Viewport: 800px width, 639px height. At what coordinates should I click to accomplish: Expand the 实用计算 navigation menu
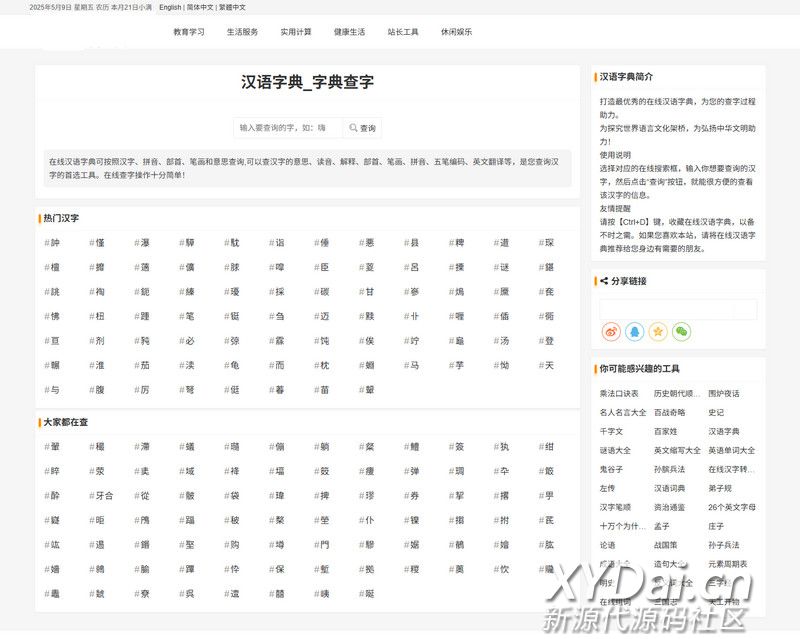[x=296, y=32]
